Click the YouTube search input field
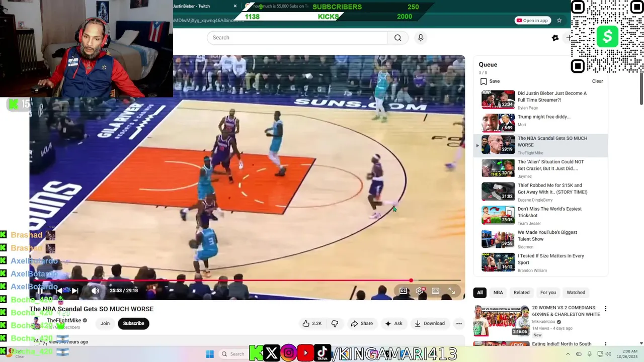 (297, 38)
